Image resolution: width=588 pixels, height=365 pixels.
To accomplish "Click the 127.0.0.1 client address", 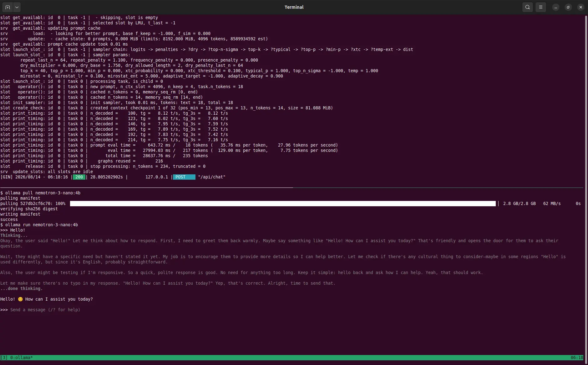I will click(x=157, y=177).
